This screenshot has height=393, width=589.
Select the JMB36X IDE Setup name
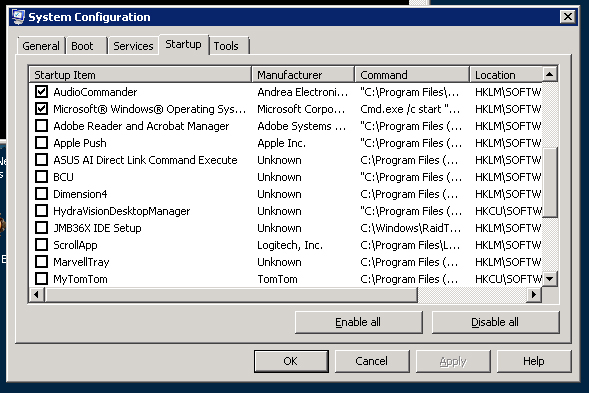tap(97, 228)
